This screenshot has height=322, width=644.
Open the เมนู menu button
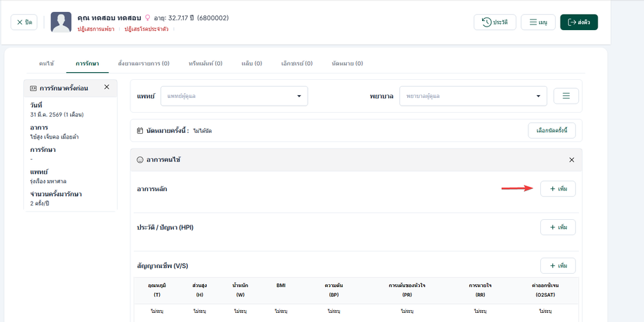538,22
